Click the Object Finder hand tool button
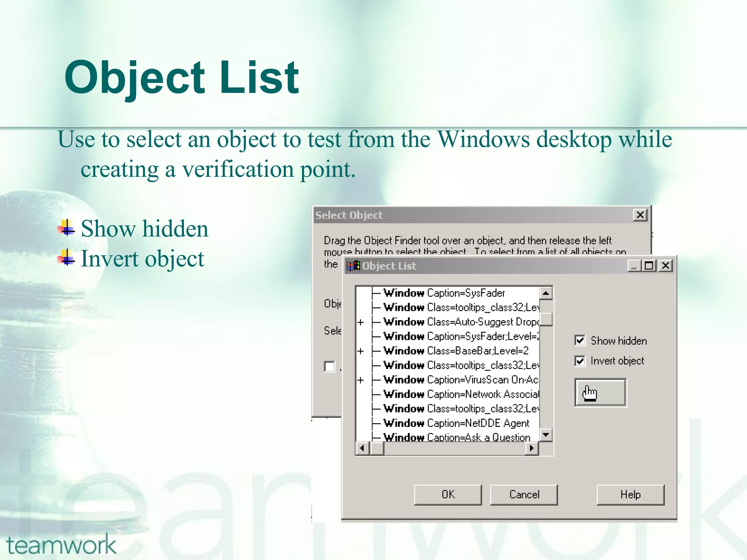This screenshot has width=747, height=560. (600, 392)
